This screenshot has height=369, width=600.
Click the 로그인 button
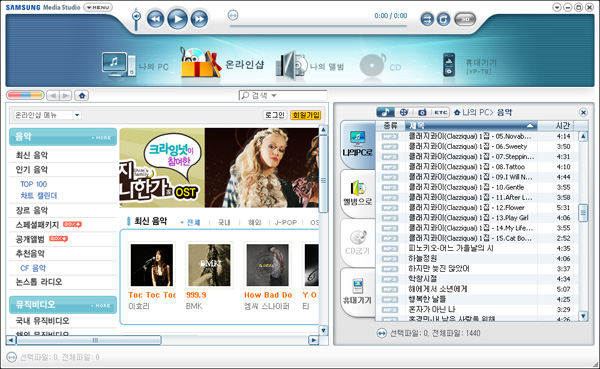(275, 115)
